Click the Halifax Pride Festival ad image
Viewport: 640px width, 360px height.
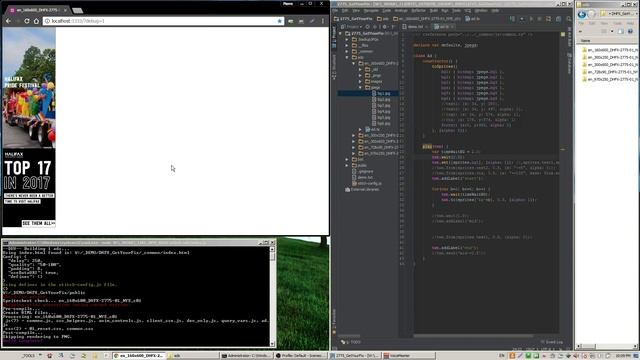click(29, 88)
